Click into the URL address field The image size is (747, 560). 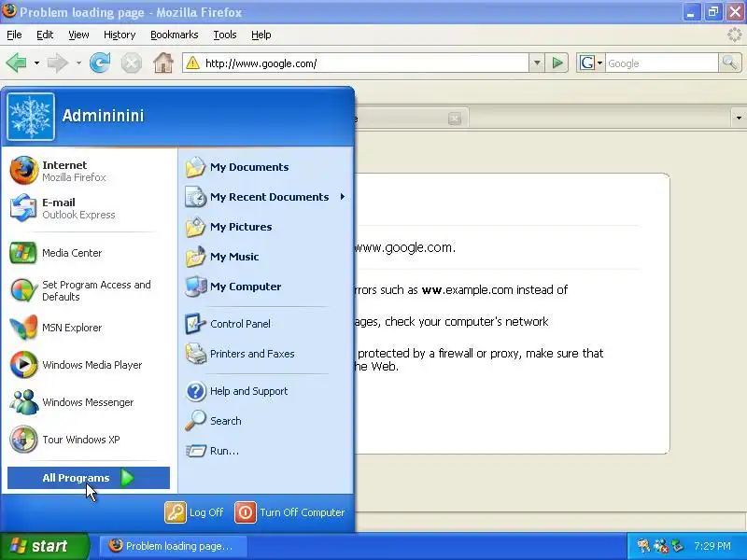point(364,63)
